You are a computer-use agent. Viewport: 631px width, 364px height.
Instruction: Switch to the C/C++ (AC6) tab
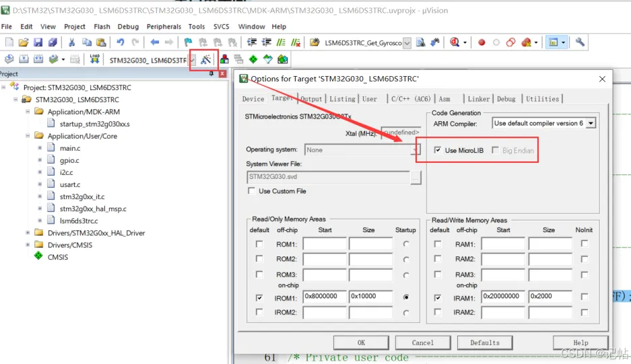click(411, 99)
